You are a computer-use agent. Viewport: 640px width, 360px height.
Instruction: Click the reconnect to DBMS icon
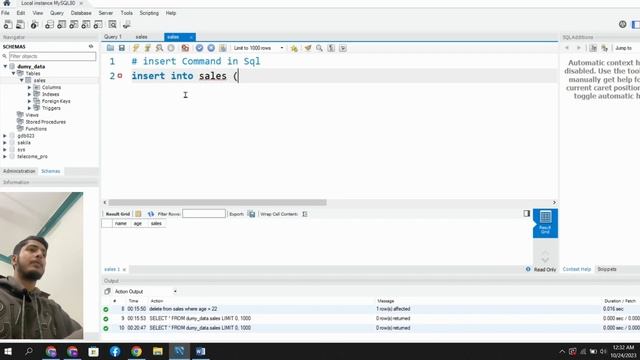pos(127,24)
